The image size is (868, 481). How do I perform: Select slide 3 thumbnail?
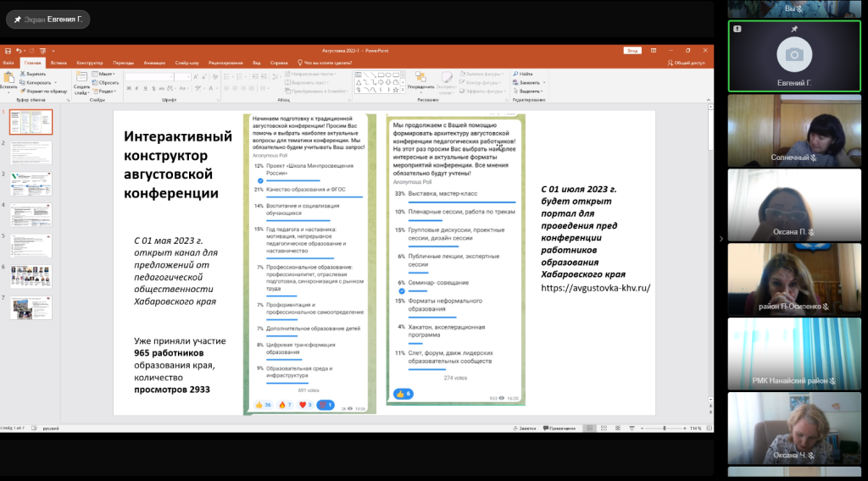click(31, 184)
